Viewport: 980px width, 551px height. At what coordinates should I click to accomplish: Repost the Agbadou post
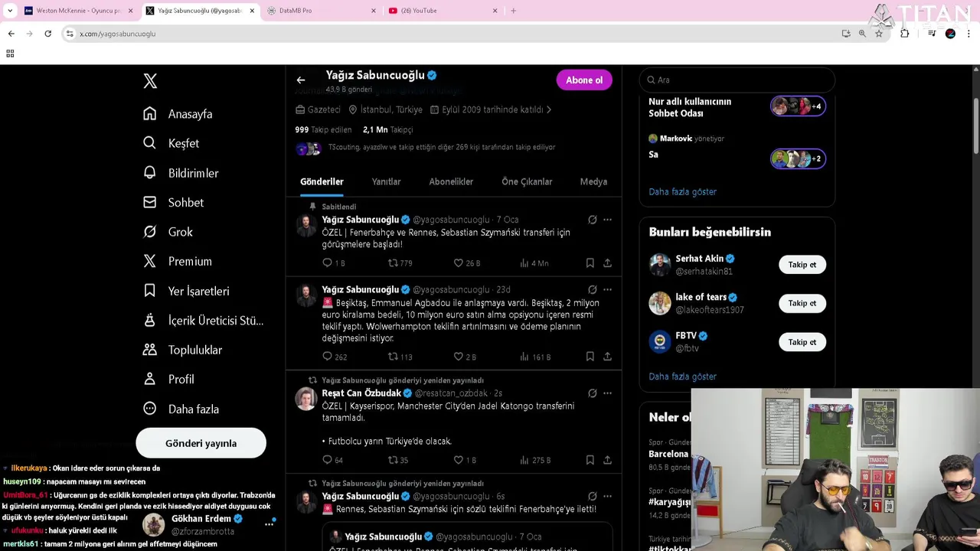coord(400,357)
